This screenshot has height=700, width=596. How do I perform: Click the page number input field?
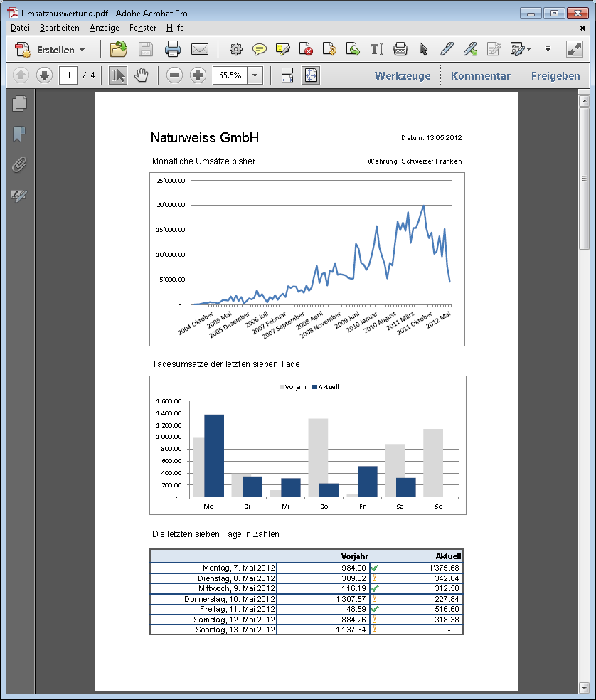pos(68,75)
